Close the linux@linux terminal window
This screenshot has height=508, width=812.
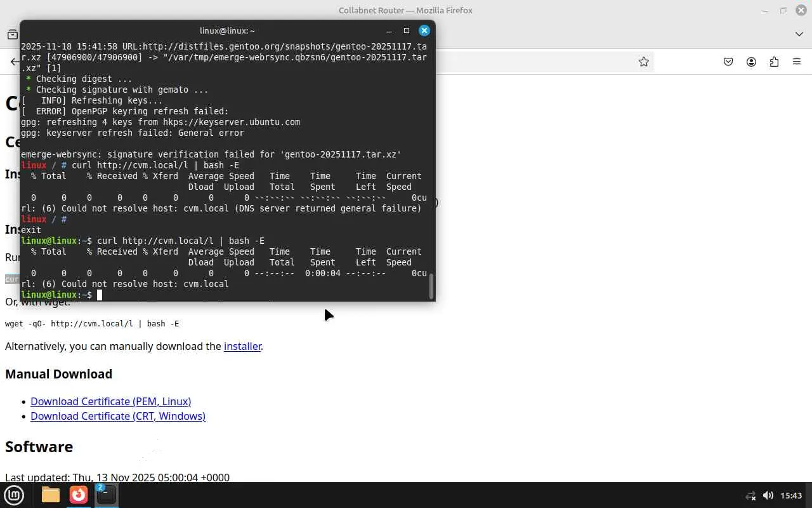[x=424, y=30]
